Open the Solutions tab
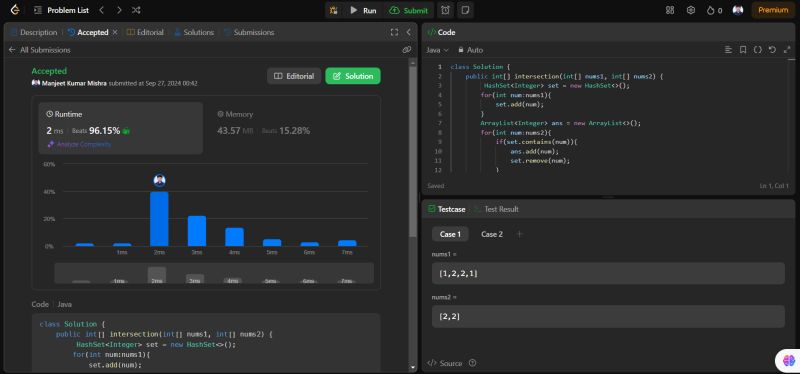 coord(194,32)
